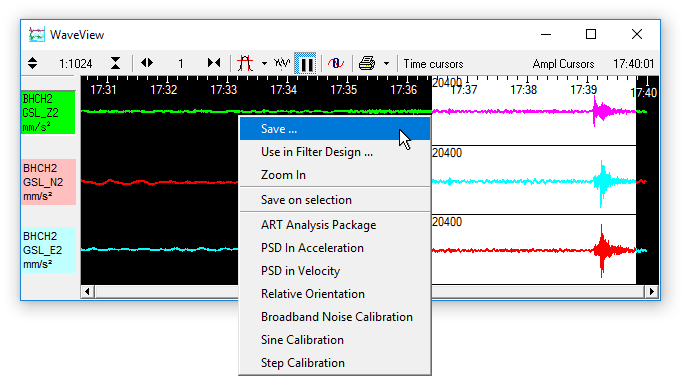Screen dimensions: 685x379
Task: Click the Ampl Cursors label
Action: 563,64
